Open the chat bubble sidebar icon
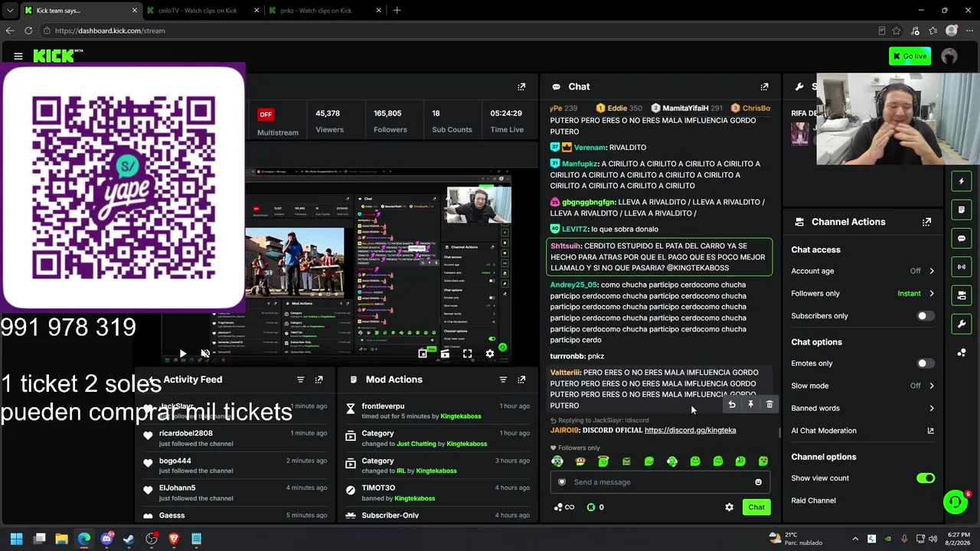Image resolution: width=980 pixels, height=551 pixels. click(x=962, y=238)
